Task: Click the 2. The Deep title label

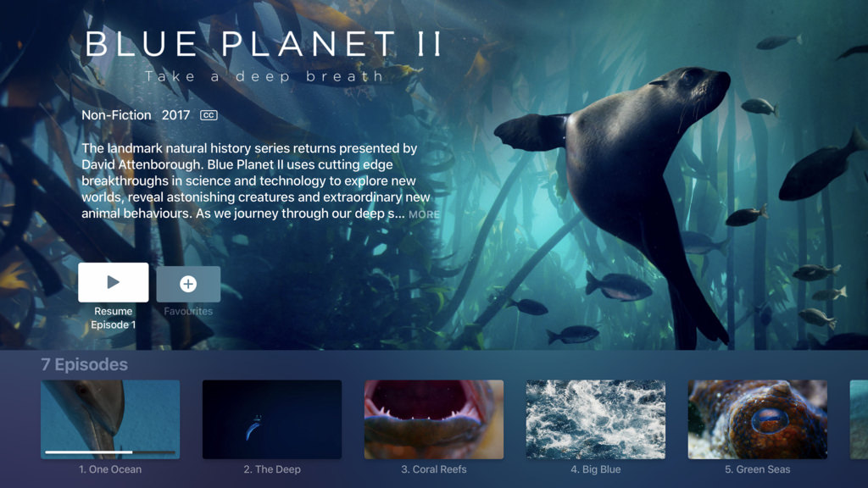Action: coord(272,469)
